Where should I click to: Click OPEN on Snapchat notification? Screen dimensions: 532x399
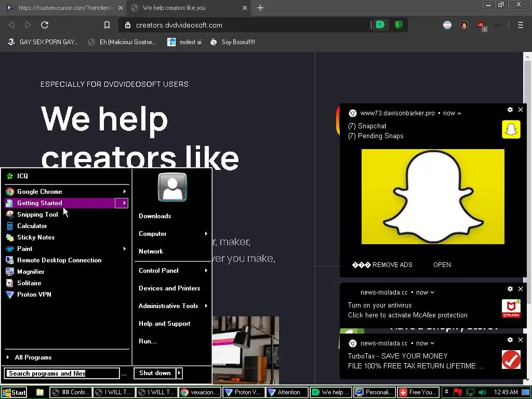click(x=442, y=264)
